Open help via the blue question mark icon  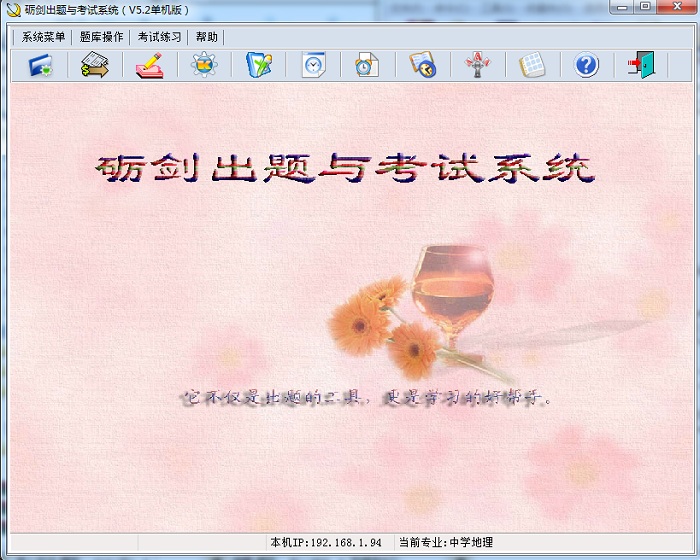pyautogui.click(x=586, y=66)
